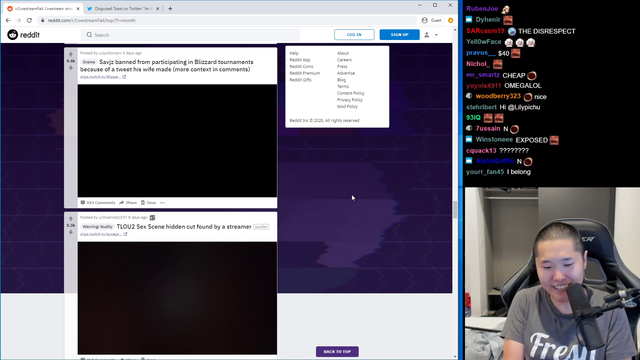The height and width of the screenshot is (360, 640).
Task: Open the Privacy Policy footer link
Action: pos(350,100)
